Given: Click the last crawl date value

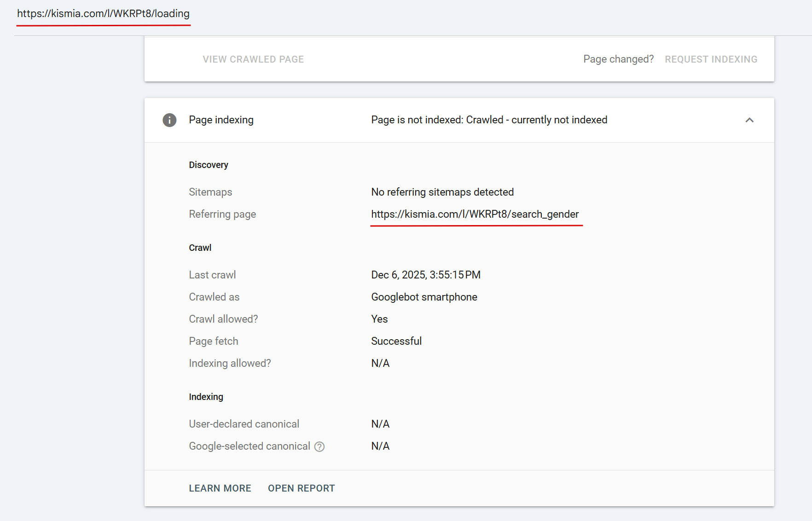Looking at the screenshot, I should pos(426,275).
